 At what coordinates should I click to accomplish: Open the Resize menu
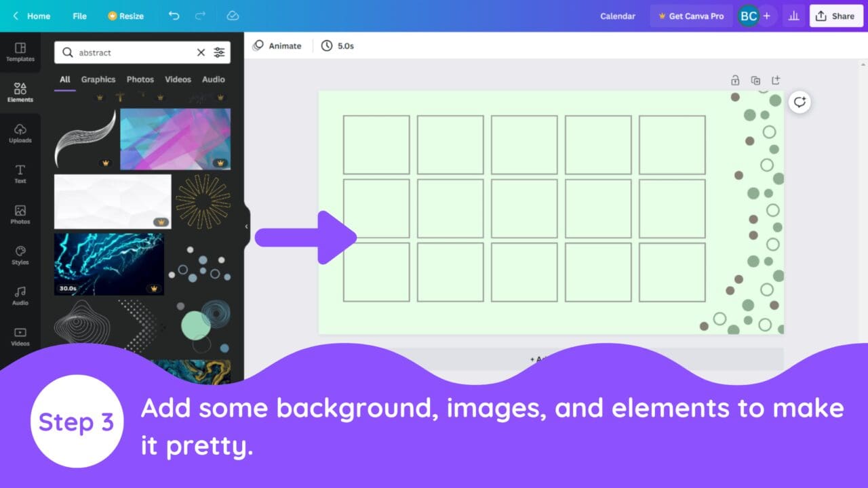125,16
